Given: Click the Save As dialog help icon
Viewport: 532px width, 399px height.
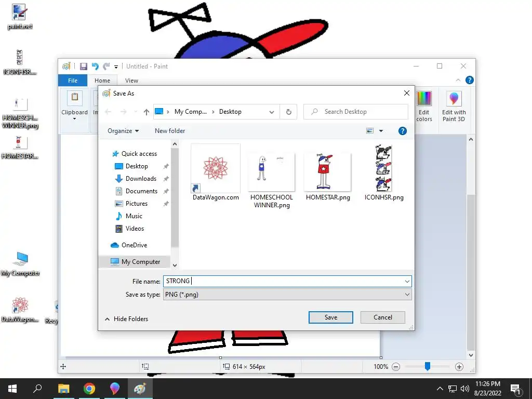Looking at the screenshot, I should (403, 131).
